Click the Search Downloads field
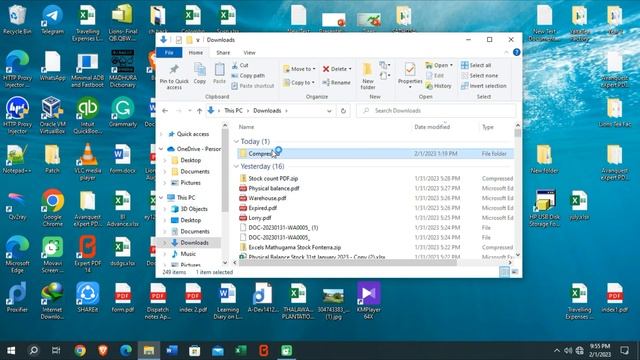 (436, 111)
